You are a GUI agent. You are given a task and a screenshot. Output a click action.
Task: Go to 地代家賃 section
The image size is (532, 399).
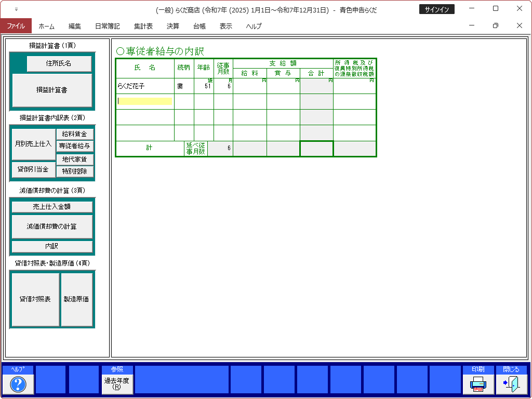click(x=75, y=159)
